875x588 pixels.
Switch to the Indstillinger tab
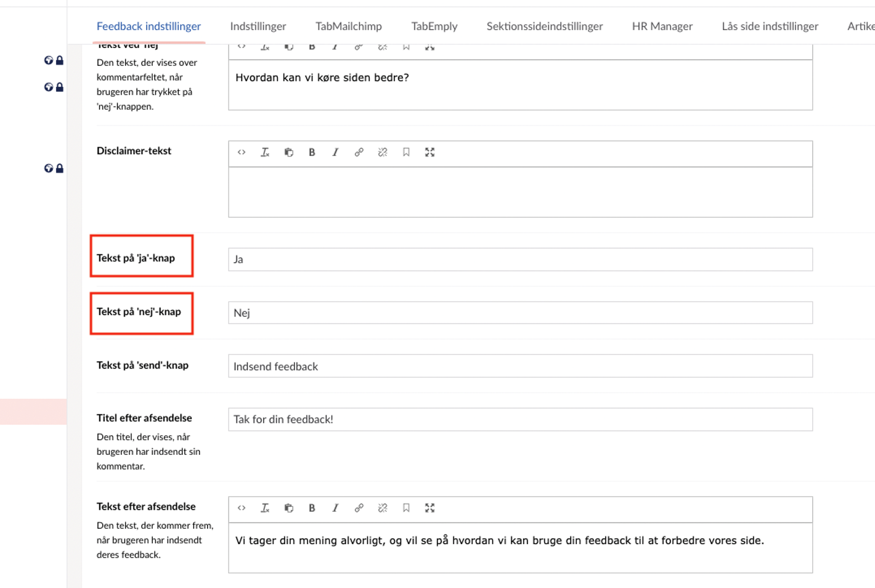tap(258, 26)
